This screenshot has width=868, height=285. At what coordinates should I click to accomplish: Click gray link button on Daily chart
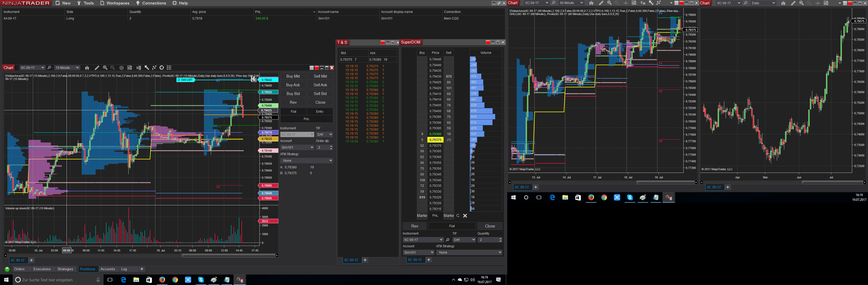click(x=845, y=3)
